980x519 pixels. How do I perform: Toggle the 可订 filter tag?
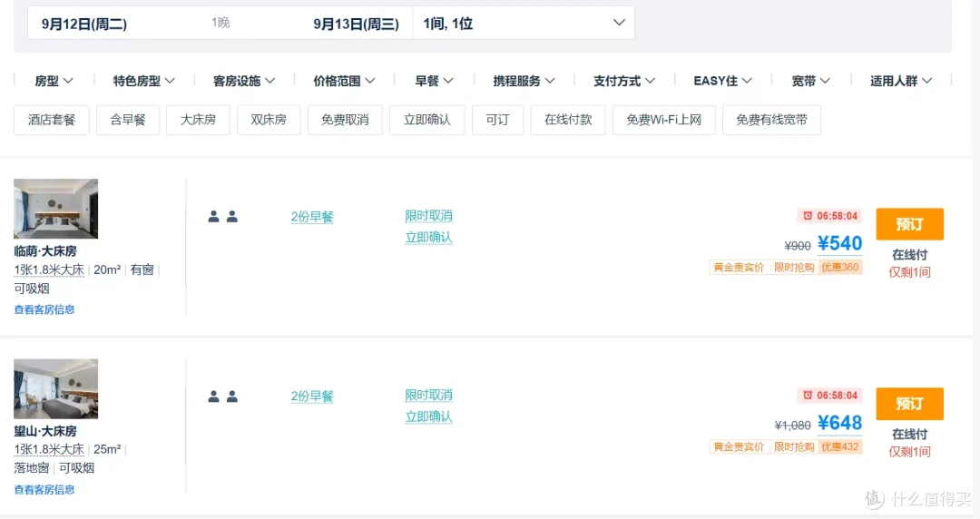(497, 120)
